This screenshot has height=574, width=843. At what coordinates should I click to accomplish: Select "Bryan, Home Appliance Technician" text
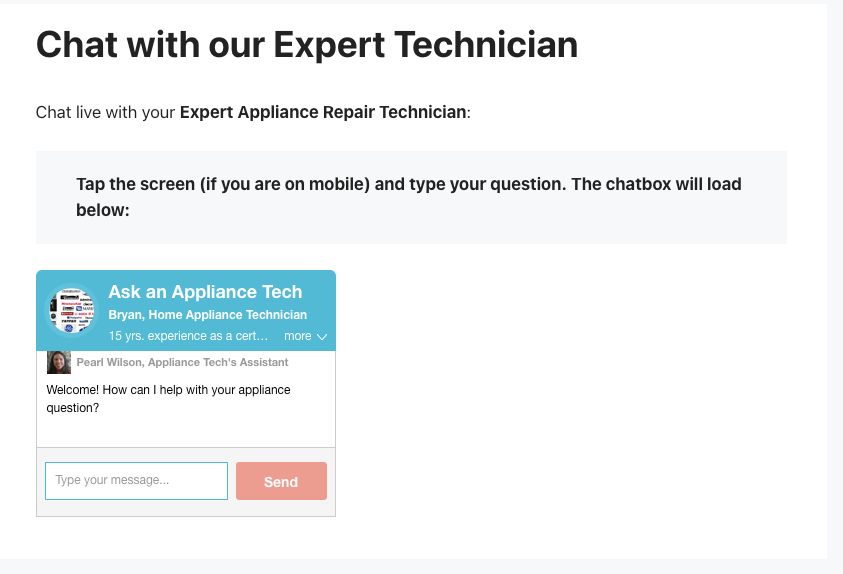tap(207, 315)
